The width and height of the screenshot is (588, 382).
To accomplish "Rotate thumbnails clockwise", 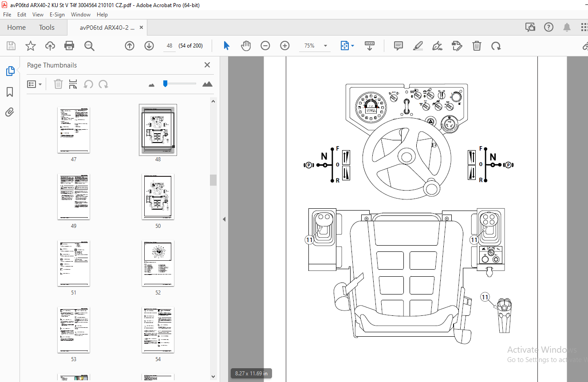I will click(x=103, y=84).
